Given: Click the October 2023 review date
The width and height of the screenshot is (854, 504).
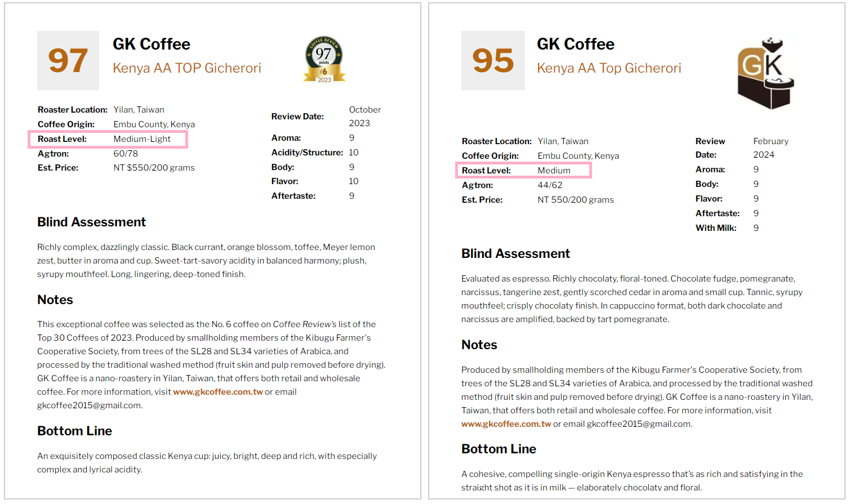Looking at the screenshot, I should [x=365, y=117].
